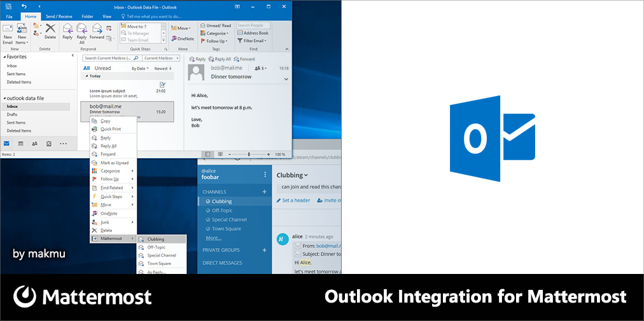Open Find Related submenu in context menu

[113, 188]
